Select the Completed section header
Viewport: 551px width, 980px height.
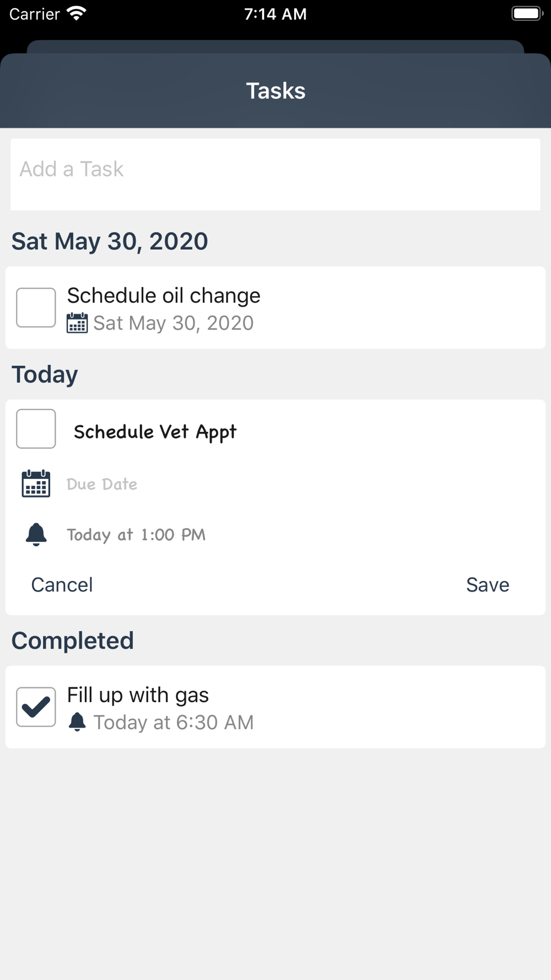(73, 641)
